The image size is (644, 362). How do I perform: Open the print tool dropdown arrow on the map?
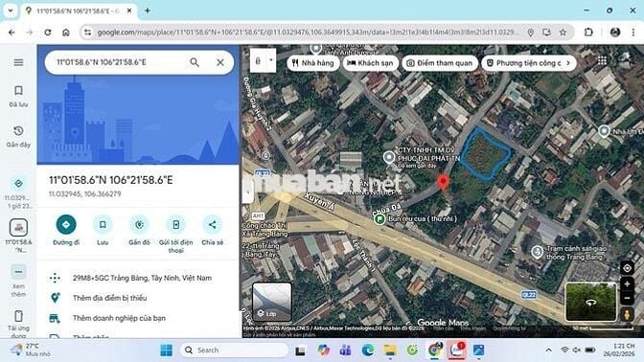pyautogui.click(x=271, y=60)
